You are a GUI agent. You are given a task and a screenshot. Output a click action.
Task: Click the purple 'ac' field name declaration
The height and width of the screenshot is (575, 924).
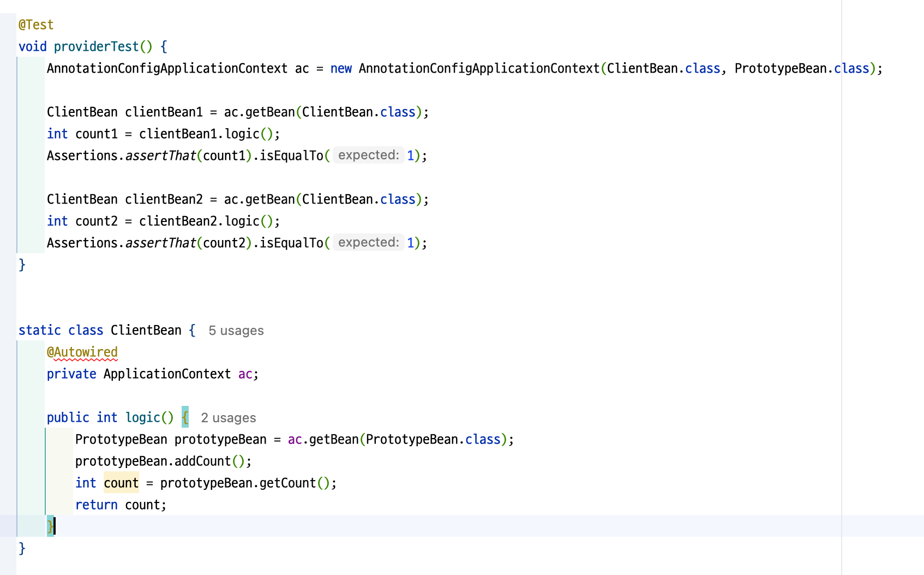click(x=245, y=374)
